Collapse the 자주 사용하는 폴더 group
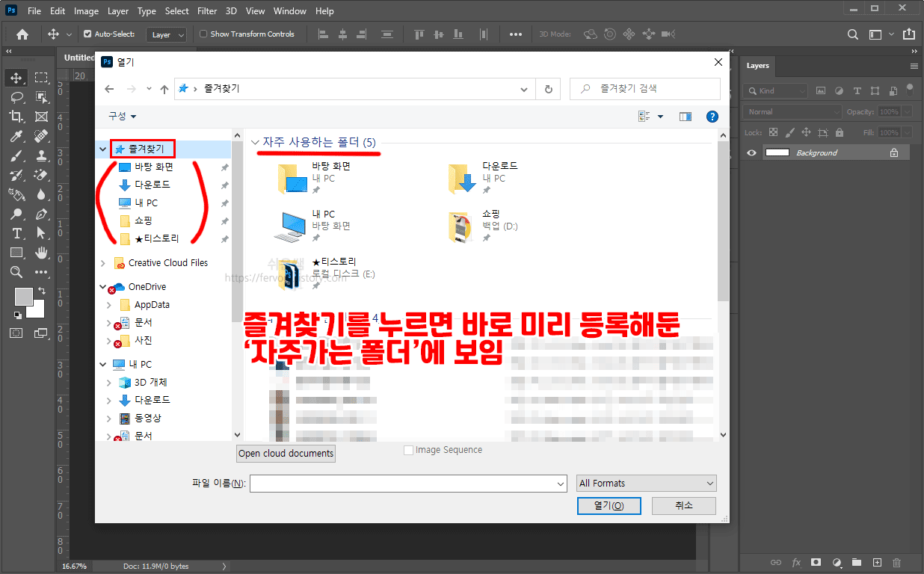 click(255, 142)
